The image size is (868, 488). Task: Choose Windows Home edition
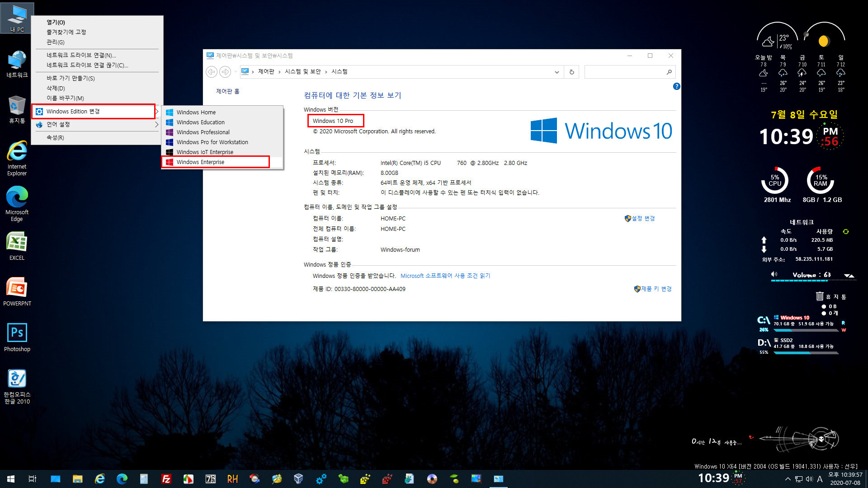click(222, 112)
